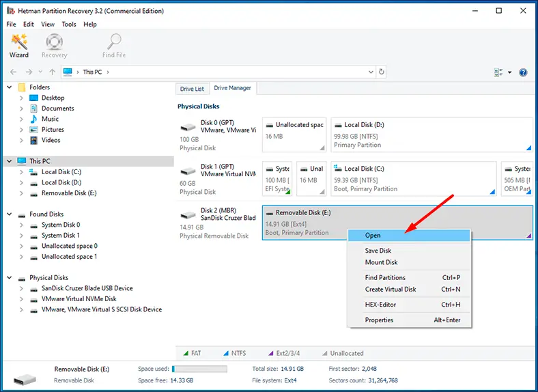Go back with the left arrow
The width and height of the screenshot is (538, 392).
point(14,72)
